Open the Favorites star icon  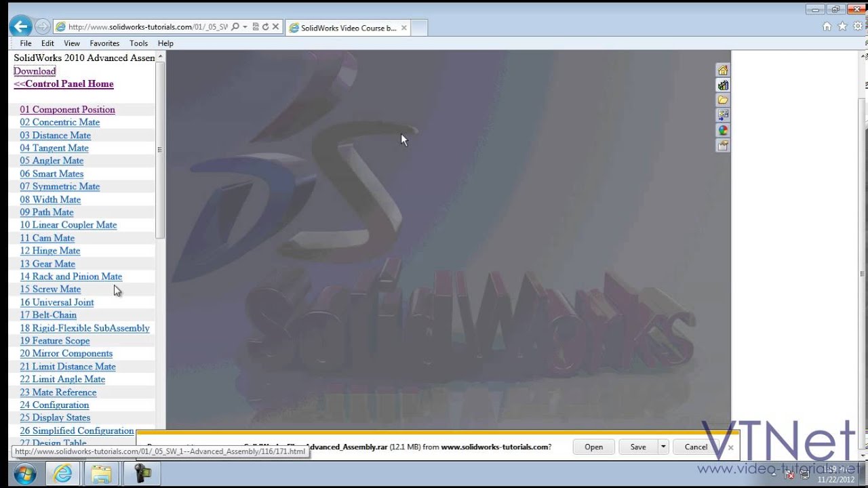[x=842, y=26]
